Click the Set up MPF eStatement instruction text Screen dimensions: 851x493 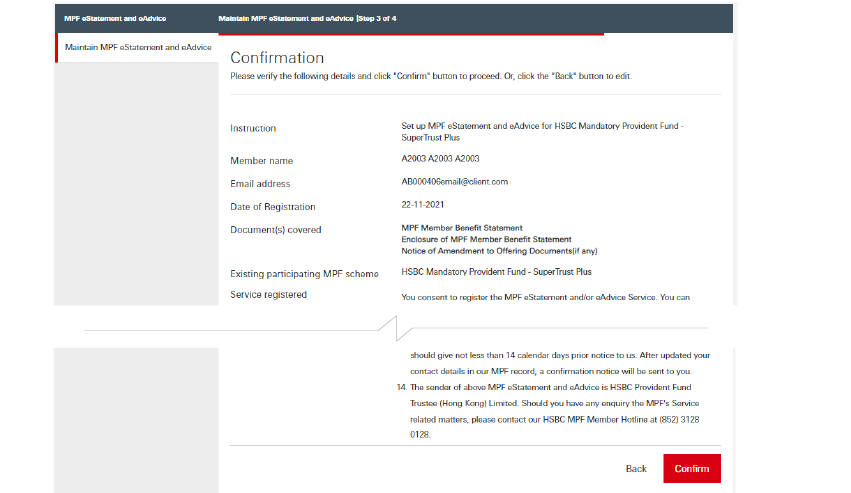[542, 131]
